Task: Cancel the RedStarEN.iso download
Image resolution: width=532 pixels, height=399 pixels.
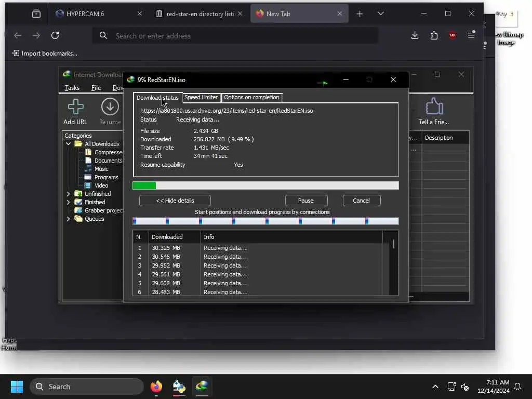Action: coord(361,201)
